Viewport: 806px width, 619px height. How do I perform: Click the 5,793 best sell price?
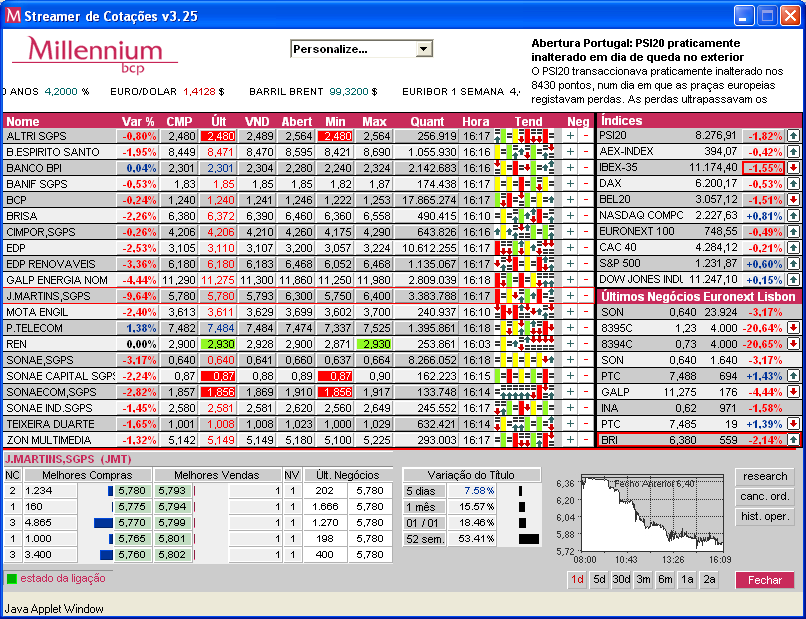click(172, 491)
